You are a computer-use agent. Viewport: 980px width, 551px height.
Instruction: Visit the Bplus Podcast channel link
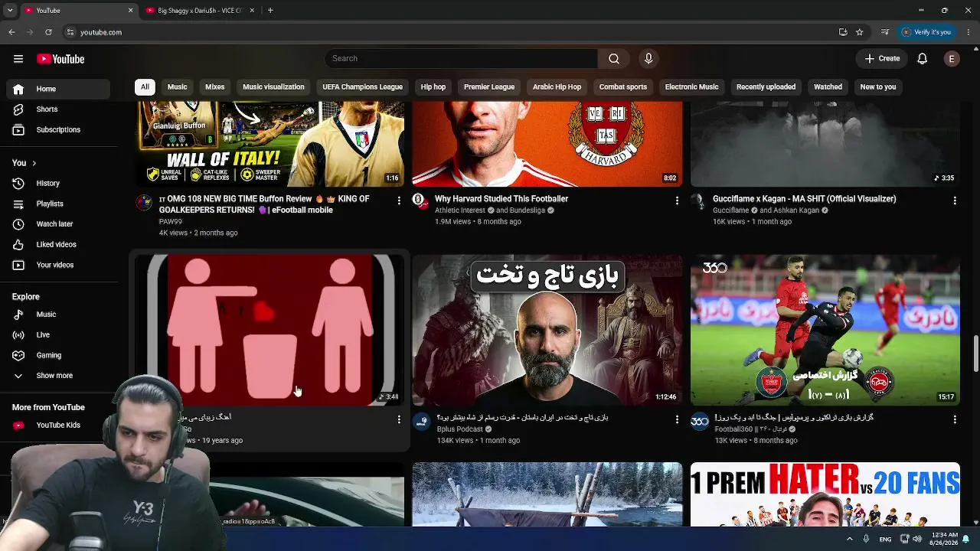(459, 429)
